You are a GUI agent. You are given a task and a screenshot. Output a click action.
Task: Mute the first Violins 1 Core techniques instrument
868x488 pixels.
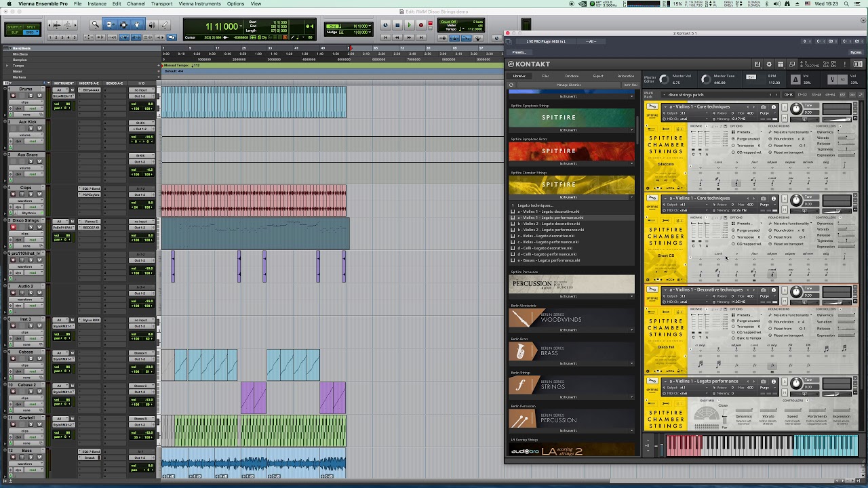[x=785, y=118]
